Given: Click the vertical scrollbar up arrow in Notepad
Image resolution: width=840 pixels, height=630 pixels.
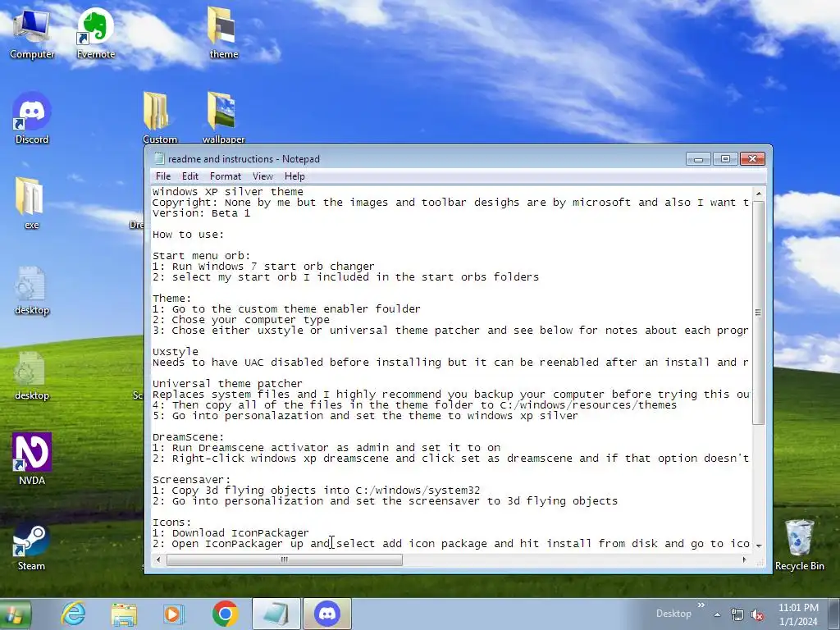Looking at the screenshot, I should coord(758,193).
